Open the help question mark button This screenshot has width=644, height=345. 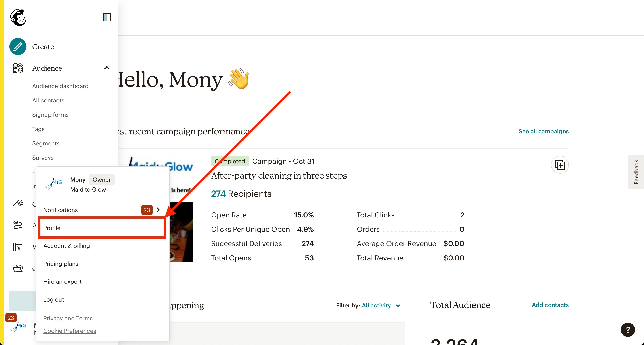click(627, 330)
